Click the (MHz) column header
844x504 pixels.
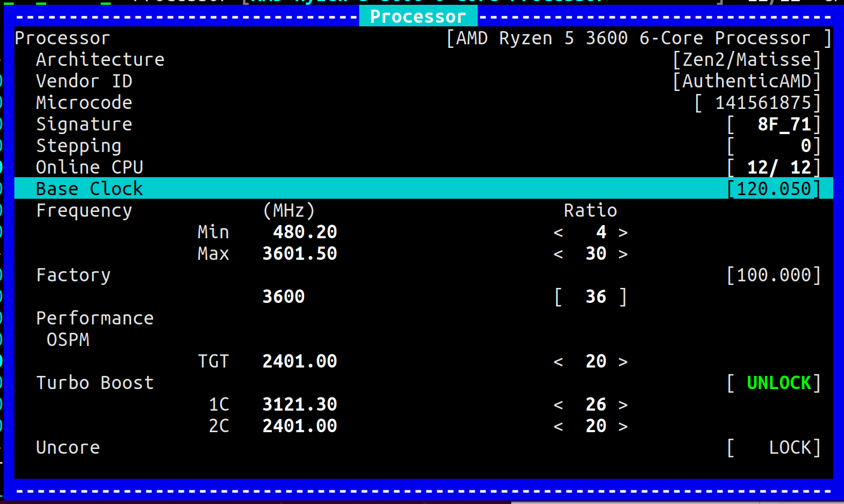coord(289,210)
